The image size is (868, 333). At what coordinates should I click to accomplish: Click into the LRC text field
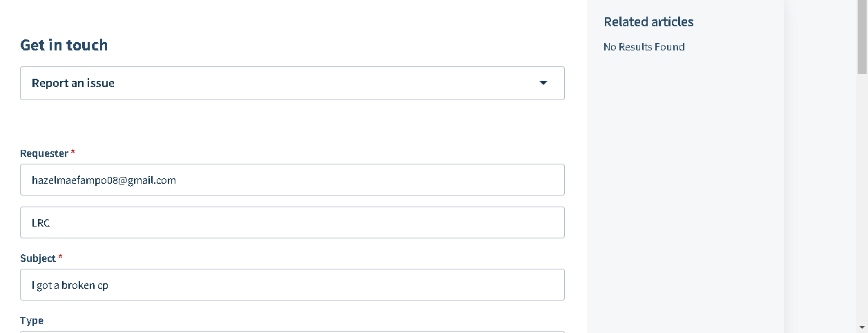point(292,222)
